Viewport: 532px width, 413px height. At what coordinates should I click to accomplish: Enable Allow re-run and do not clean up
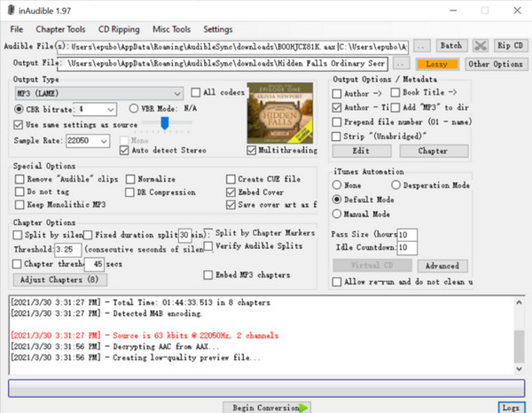pos(337,282)
